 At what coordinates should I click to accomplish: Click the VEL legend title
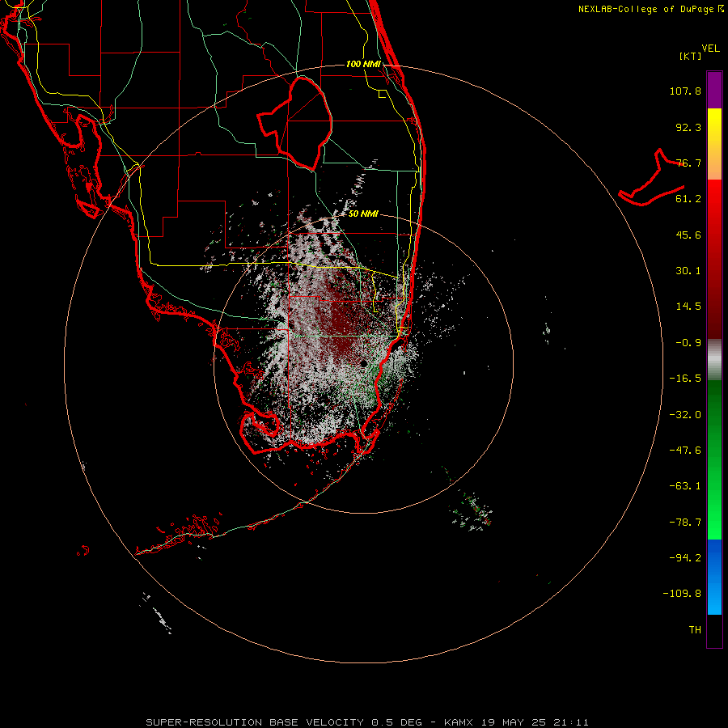710,49
